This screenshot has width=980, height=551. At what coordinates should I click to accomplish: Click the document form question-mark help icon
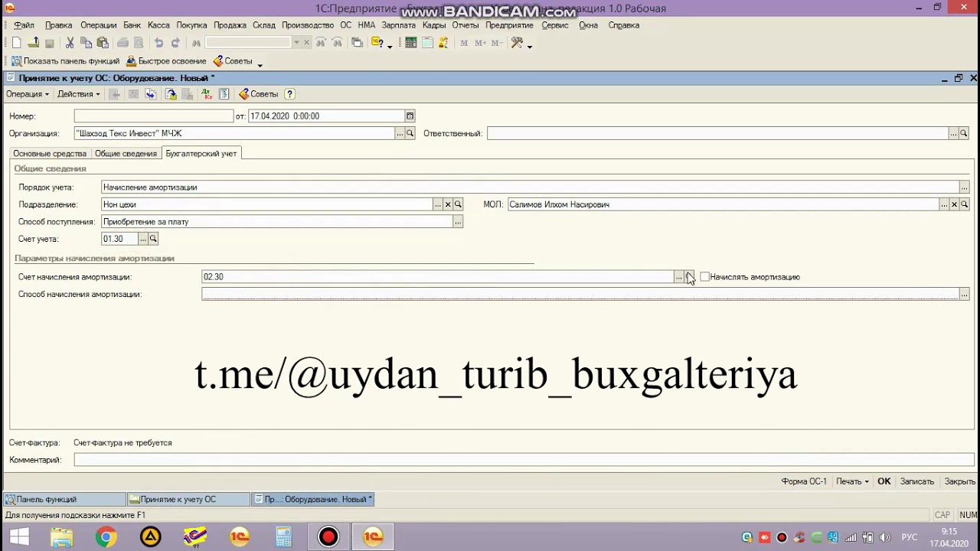tap(289, 94)
